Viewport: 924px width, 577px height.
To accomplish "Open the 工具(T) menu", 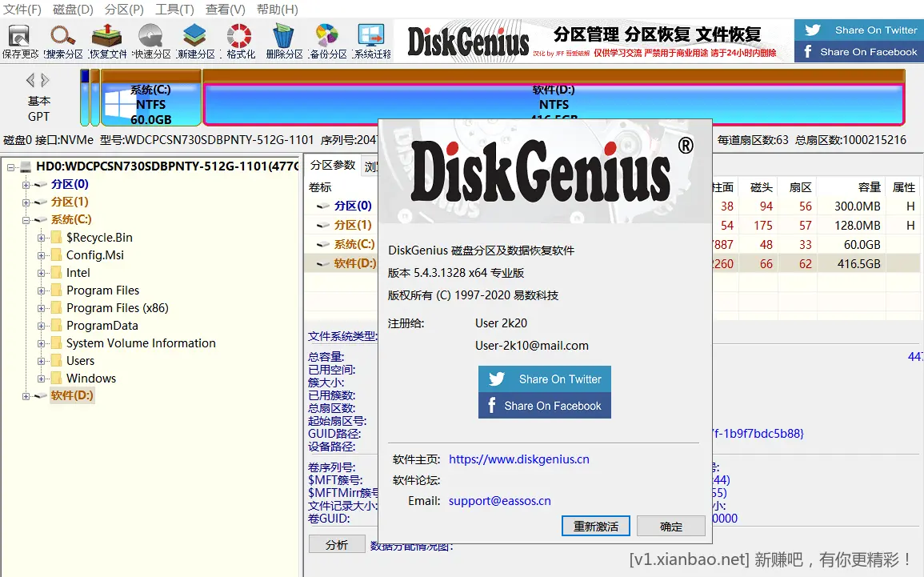I will [175, 10].
